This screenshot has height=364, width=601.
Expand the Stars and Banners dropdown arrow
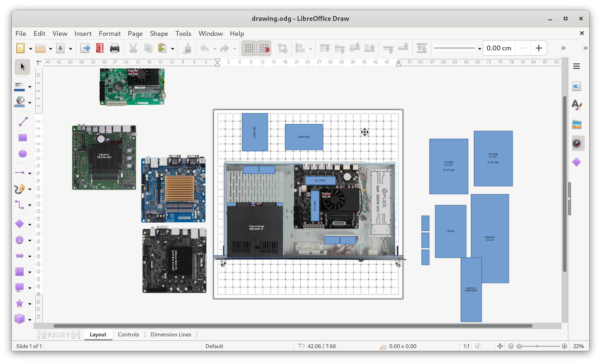30,304
